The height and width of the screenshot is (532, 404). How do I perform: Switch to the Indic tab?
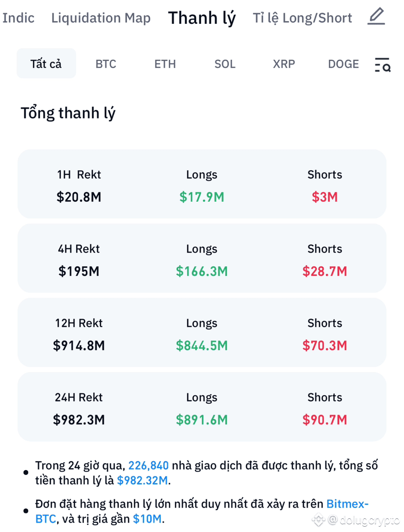18,18
